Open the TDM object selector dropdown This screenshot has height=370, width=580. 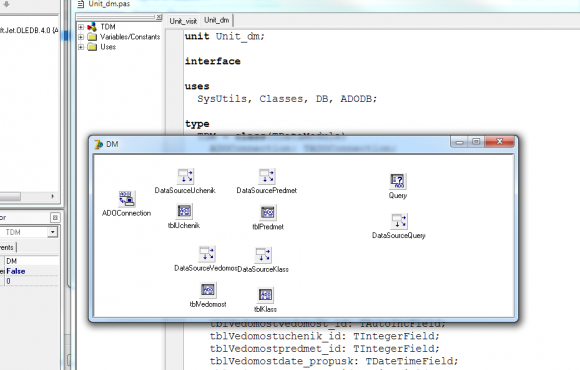[53, 232]
